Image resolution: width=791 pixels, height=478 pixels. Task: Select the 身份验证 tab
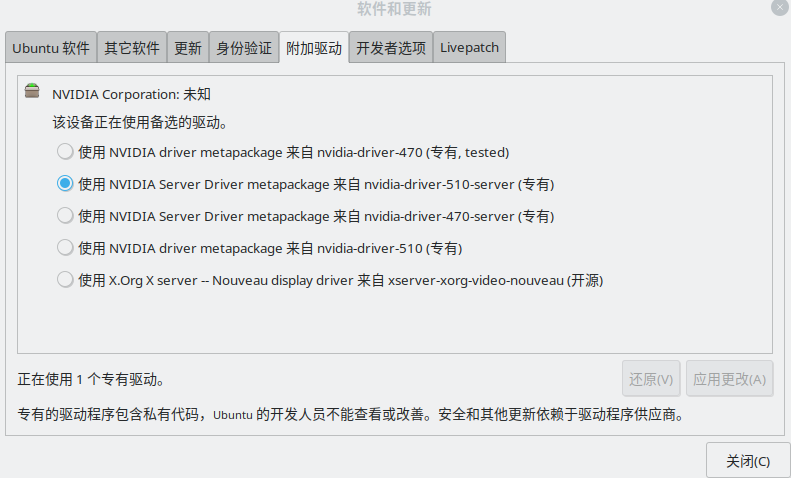(244, 47)
